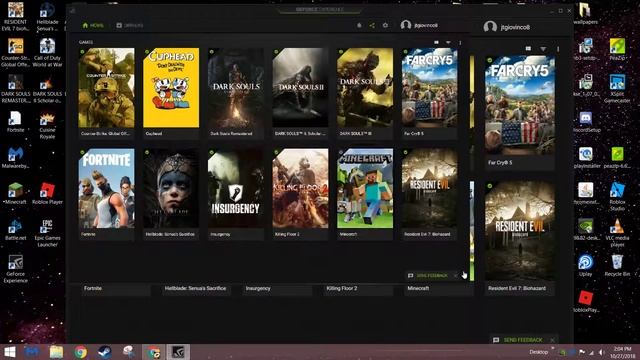
Task: Open Counter-Strike Global Offensive desktop shortcut
Action: click(16, 52)
